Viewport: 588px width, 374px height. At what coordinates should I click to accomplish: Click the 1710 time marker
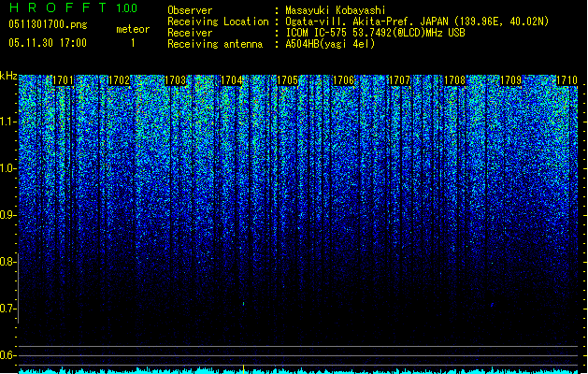point(566,80)
